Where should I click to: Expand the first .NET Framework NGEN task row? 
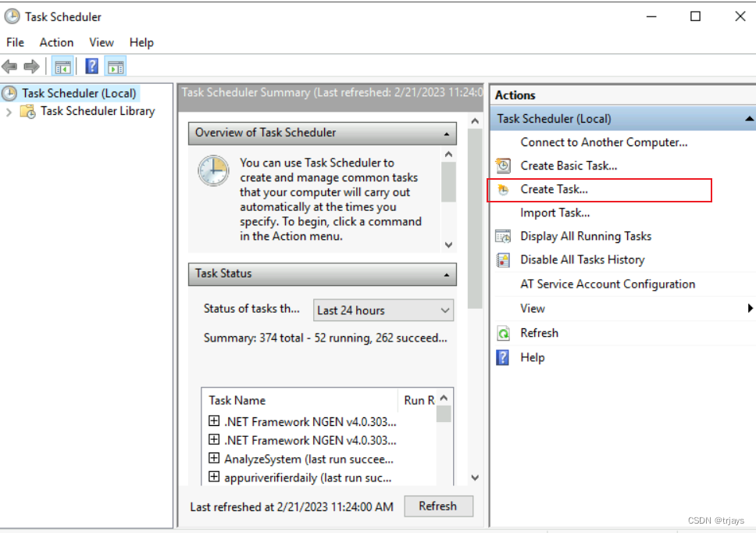coord(214,420)
